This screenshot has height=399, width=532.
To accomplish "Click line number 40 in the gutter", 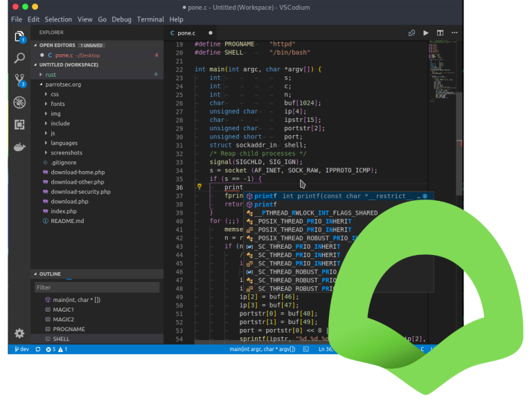I will (179, 221).
